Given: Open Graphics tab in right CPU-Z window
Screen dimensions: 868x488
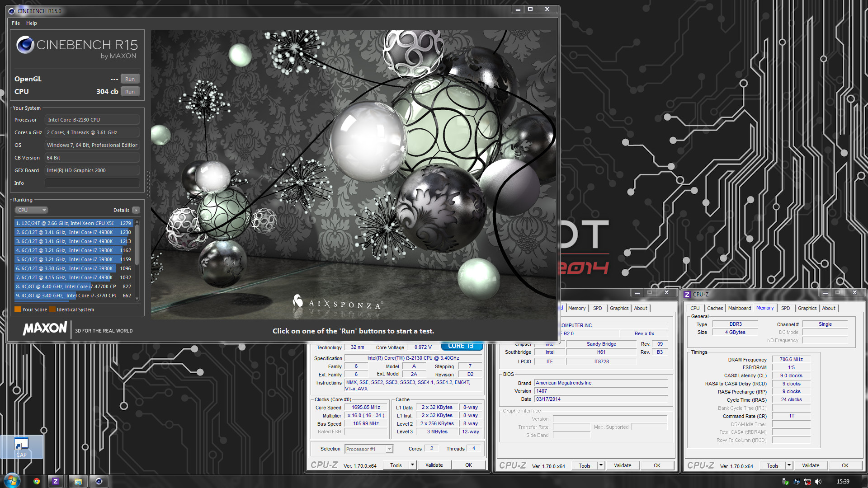Looking at the screenshot, I should pyautogui.click(x=807, y=308).
